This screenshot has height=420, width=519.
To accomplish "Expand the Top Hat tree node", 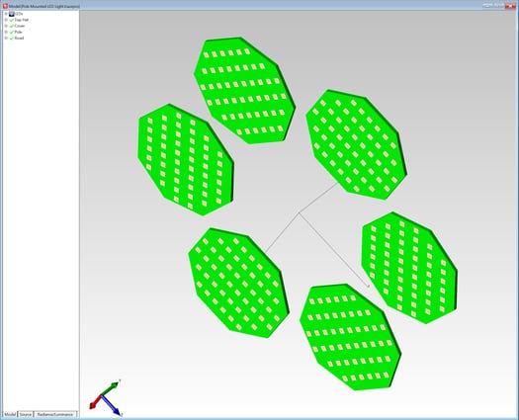I will 6,20.
